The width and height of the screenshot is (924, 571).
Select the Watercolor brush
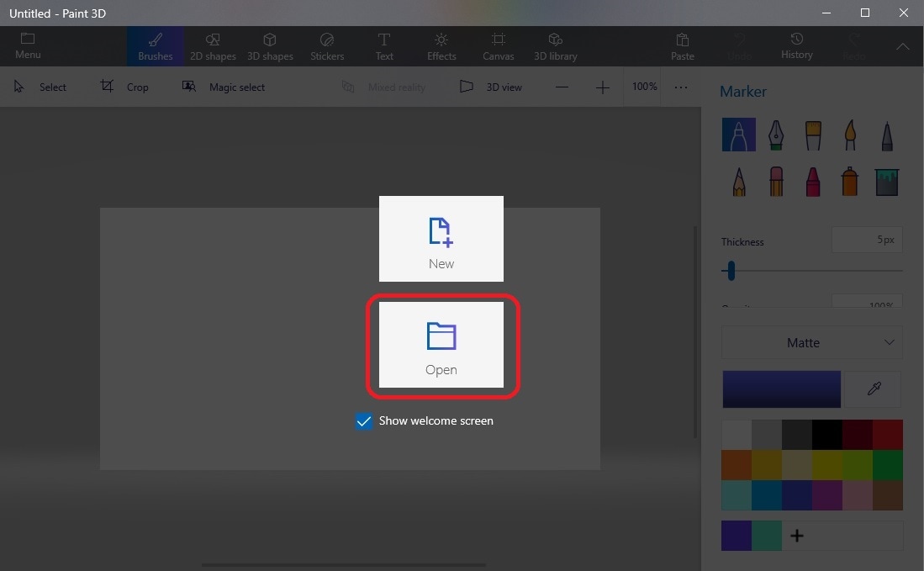pyautogui.click(x=850, y=135)
